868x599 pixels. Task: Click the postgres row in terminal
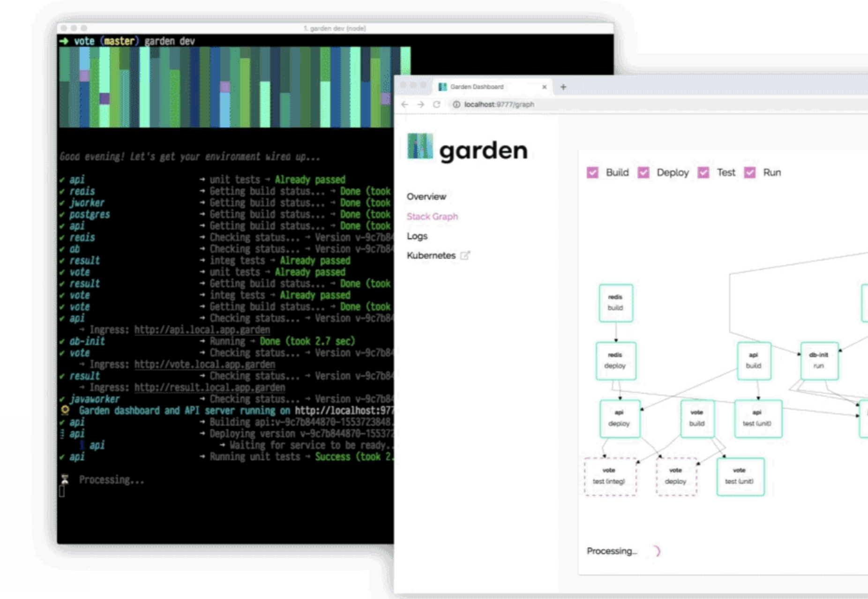point(226,215)
